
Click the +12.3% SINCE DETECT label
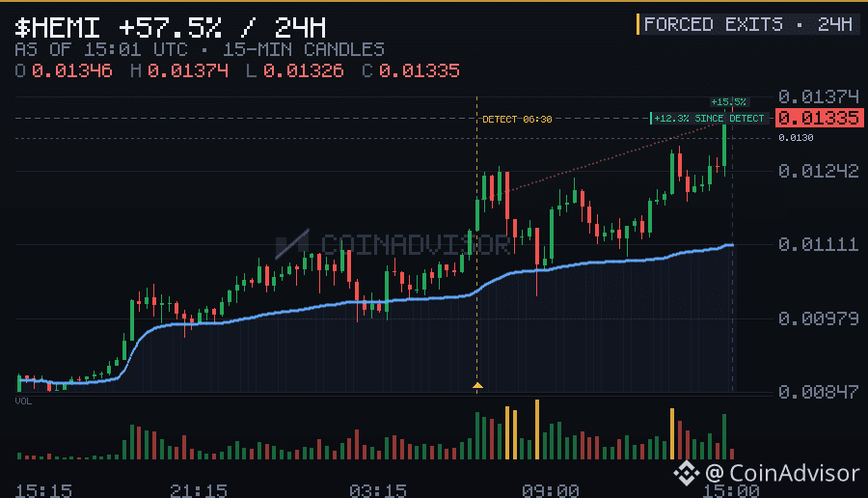[709, 119]
